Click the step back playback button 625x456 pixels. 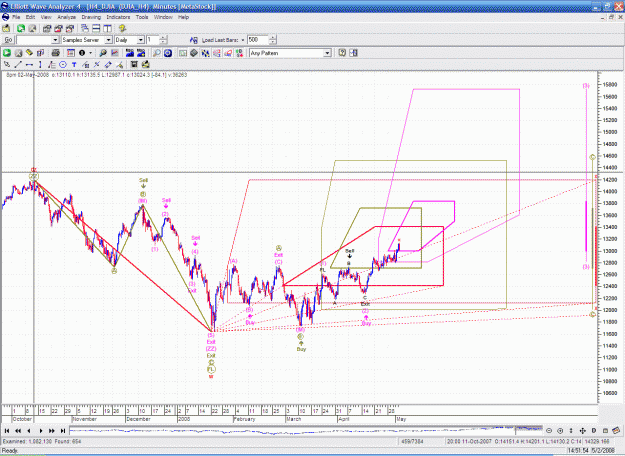point(29,431)
